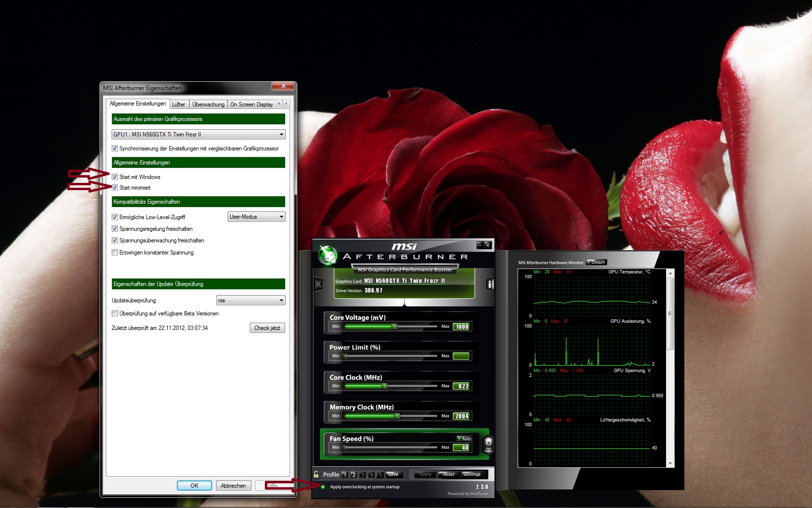Open the information i button in Afterburner
The image size is (812, 508).
pos(490,284)
